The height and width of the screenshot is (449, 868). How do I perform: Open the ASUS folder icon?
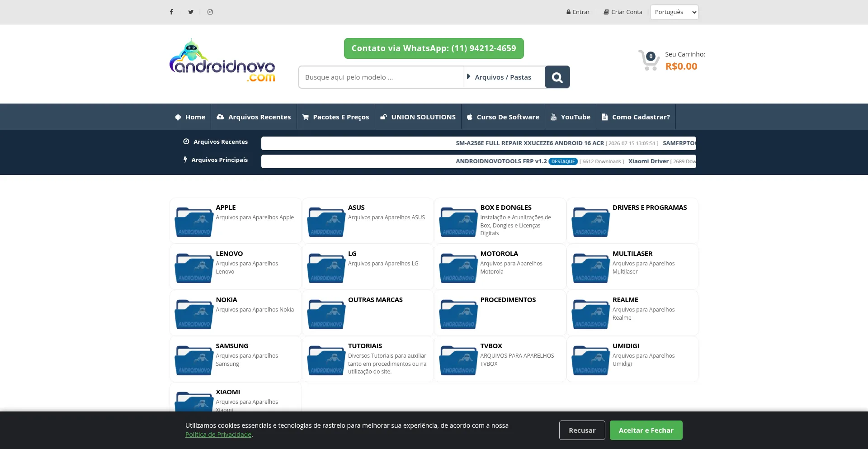[x=326, y=222]
